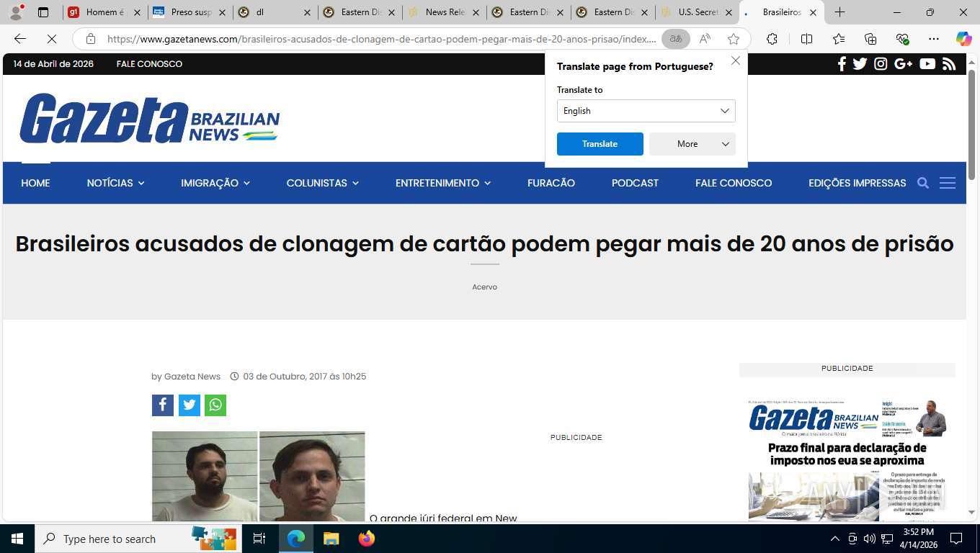Open FURACÃO section
The height and width of the screenshot is (553, 980).
click(551, 183)
